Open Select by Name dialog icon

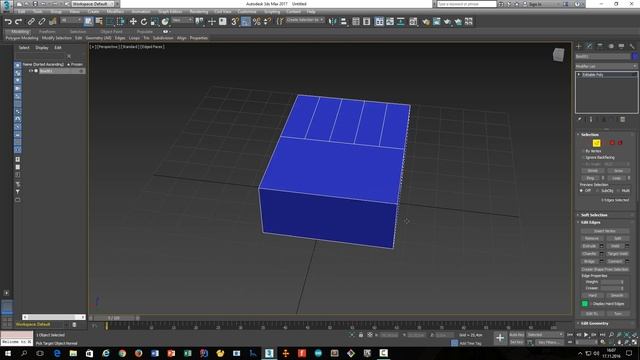(99, 22)
